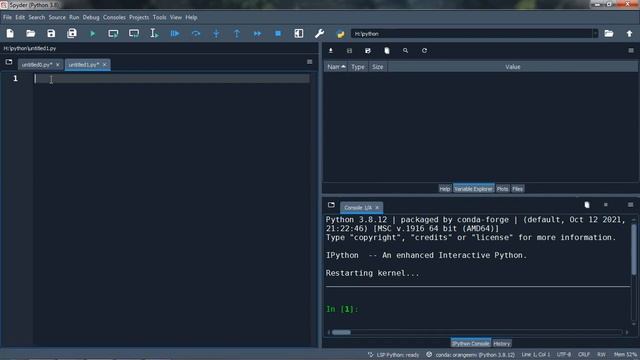This screenshot has height=360, width=640.
Task: Open the Projects menu
Action: click(x=139, y=18)
